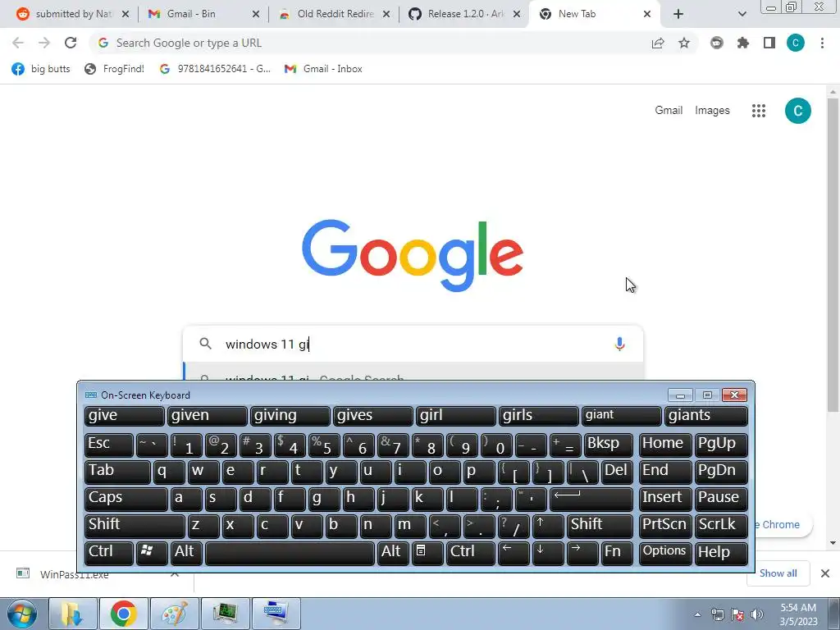Open the Gmail - Inbox bookmark
The height and width of the screenshot is (630, 840).
pos(323,69)
